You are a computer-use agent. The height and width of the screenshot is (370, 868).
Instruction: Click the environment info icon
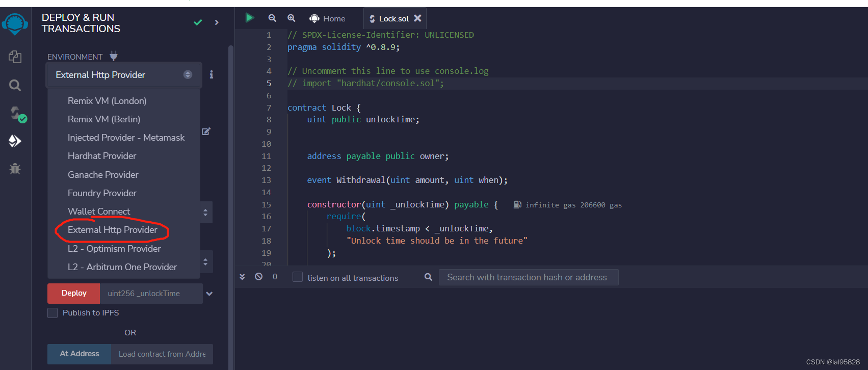click(x=212, y=74)
